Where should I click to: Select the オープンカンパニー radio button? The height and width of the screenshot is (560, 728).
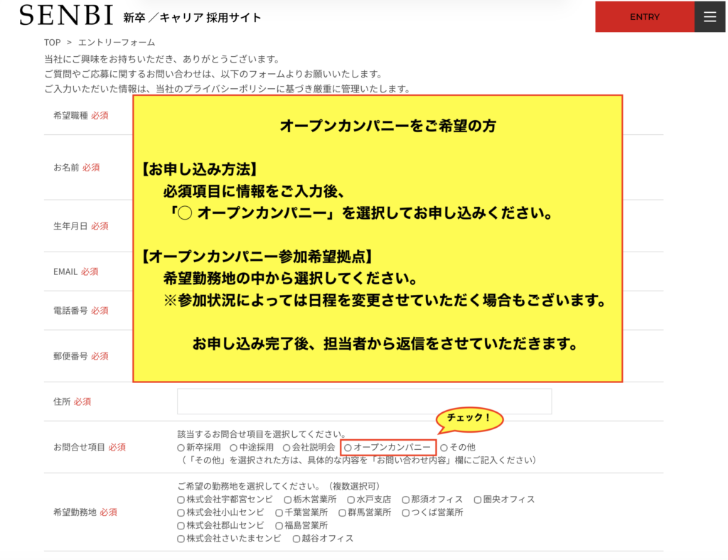(x=348, y=448)
